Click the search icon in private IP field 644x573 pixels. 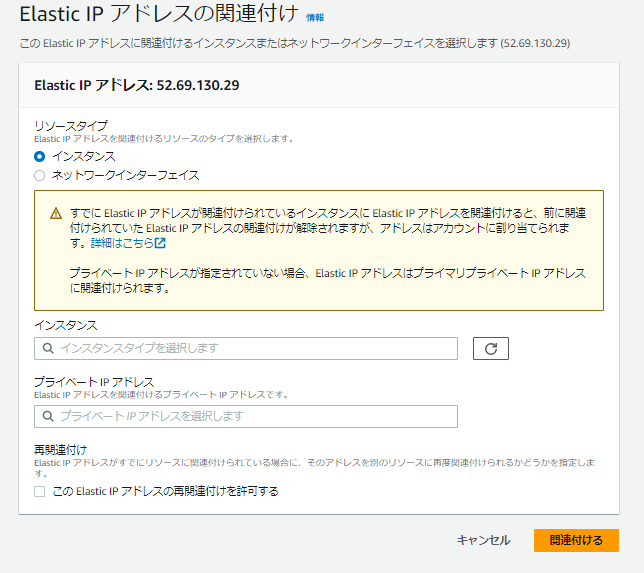coord(48,416)
